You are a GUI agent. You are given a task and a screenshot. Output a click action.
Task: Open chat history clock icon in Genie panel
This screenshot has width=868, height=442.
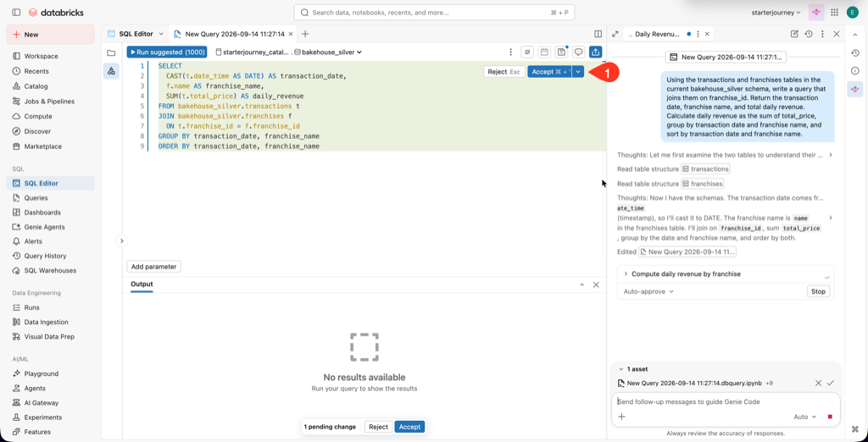808,35
